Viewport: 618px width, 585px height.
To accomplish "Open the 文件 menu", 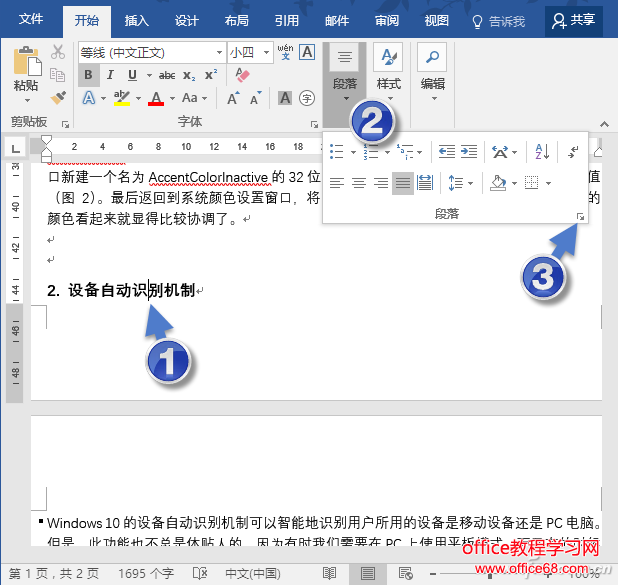I will point(31,19).
